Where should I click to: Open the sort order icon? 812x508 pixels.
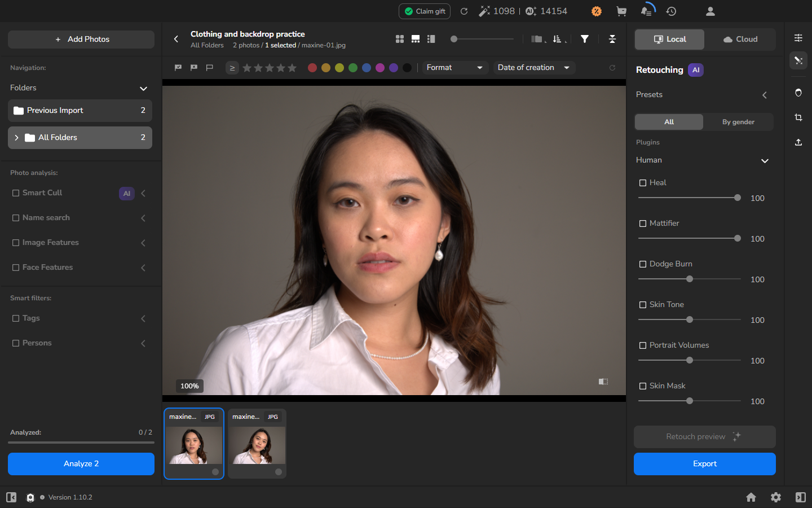[558, 39]
